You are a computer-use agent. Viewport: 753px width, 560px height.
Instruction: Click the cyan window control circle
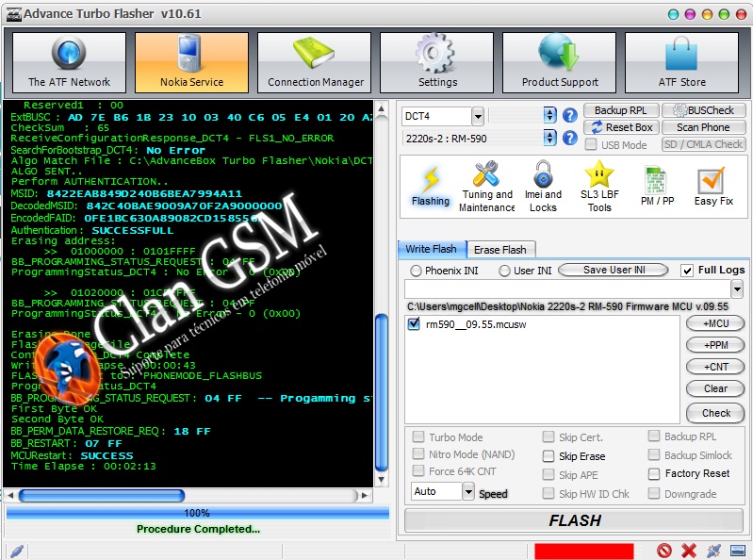click(673, 14)
